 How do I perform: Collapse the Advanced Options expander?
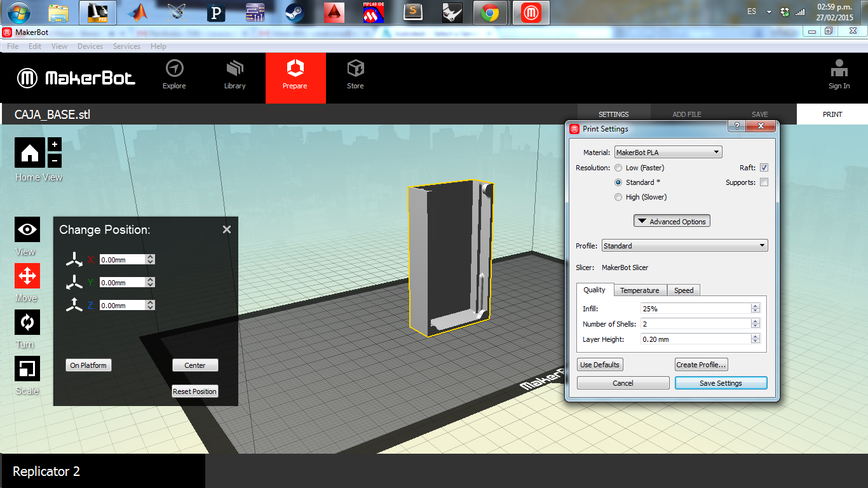coord(672,221)
